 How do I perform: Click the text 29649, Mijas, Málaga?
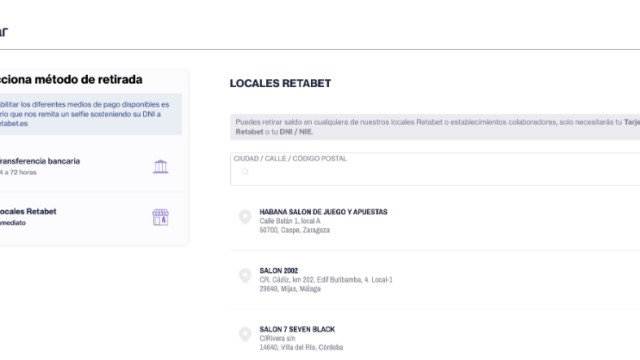point(290,289)
